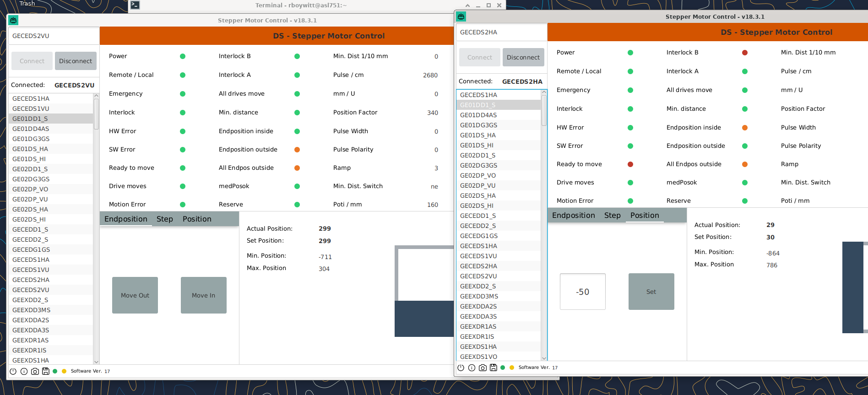The image size is (868, 395).
Task: Click the Move In button
Action: pyautogui.click(x=204, y=295)
